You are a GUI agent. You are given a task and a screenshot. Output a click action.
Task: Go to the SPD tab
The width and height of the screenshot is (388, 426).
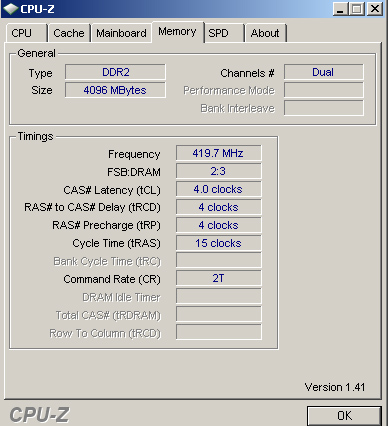point(225,33)
